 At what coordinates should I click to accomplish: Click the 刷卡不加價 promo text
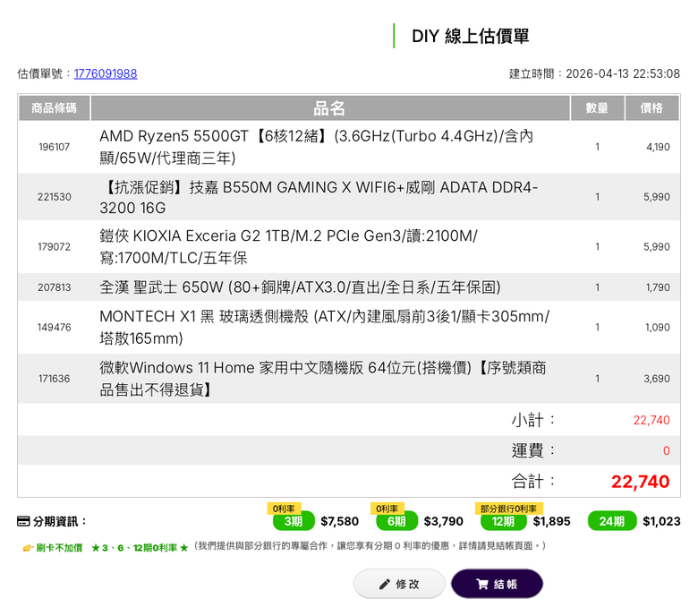point(59,548)
